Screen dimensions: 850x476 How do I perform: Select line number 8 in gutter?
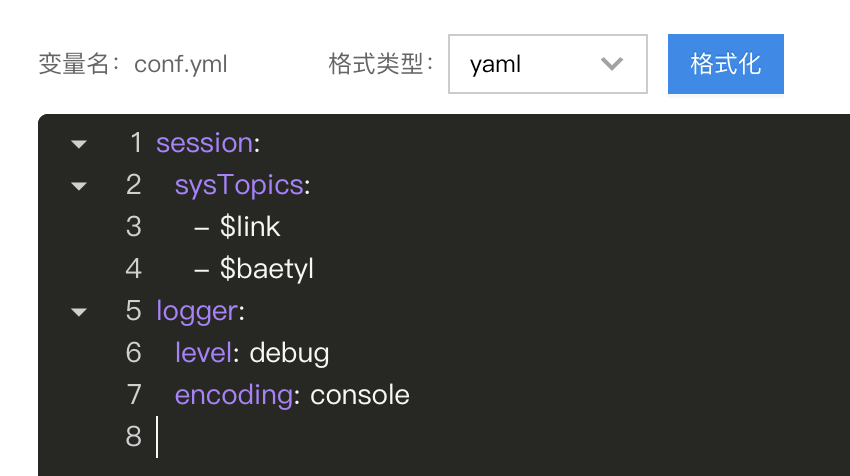click(x=134, y=436)
